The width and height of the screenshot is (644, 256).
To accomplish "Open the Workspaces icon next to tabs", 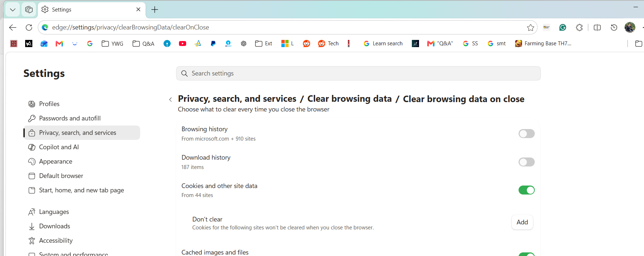I will pos(29,10).
